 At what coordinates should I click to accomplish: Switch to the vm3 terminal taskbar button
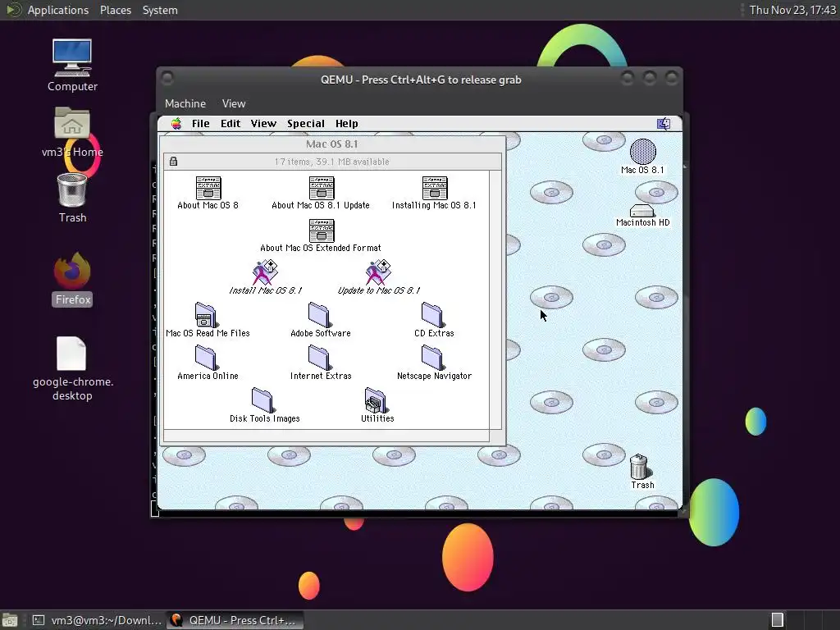point(97,620)
